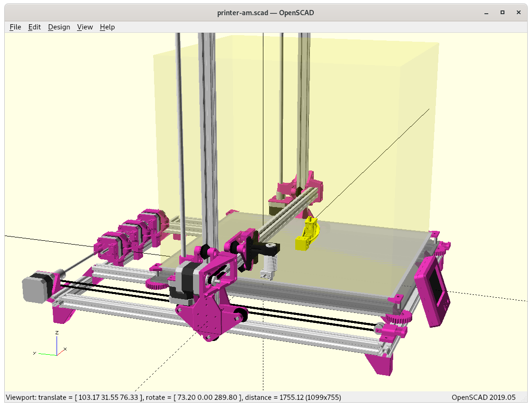This screenshot has height=407, width=532.
Task: Click the printer-am.scad window title bar
Action: tap(265, 13)
